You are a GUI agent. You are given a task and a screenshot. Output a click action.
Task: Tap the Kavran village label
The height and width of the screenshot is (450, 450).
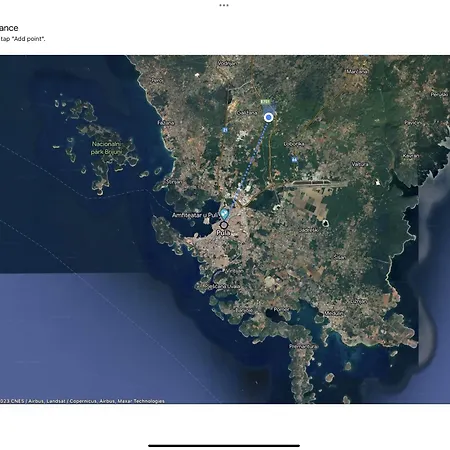pos(411,156)
